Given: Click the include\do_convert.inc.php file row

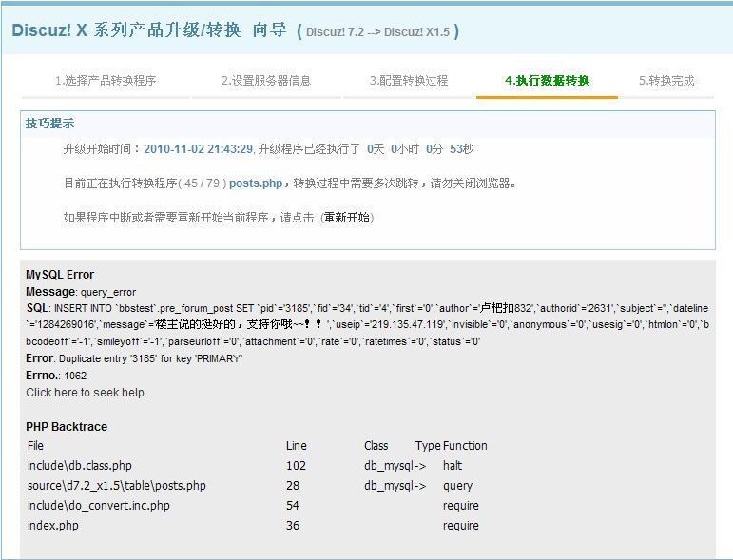Looking at the screenshot, I should pyautogui.click(x=99, y=505).
